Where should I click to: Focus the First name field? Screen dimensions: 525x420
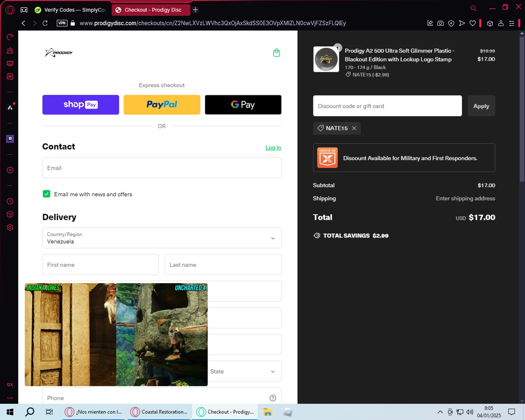[100, 265]
